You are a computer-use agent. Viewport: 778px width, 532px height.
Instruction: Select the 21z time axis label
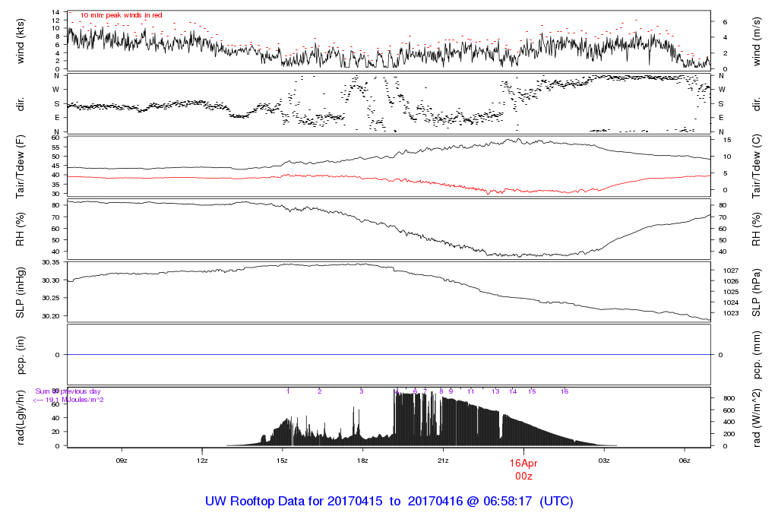click(x=443, y=461)
